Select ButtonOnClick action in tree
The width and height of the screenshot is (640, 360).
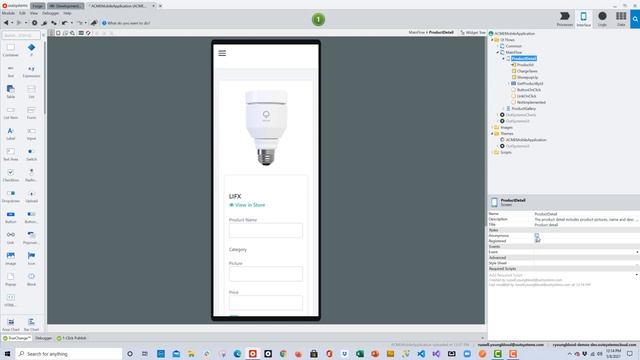[529, 90]
